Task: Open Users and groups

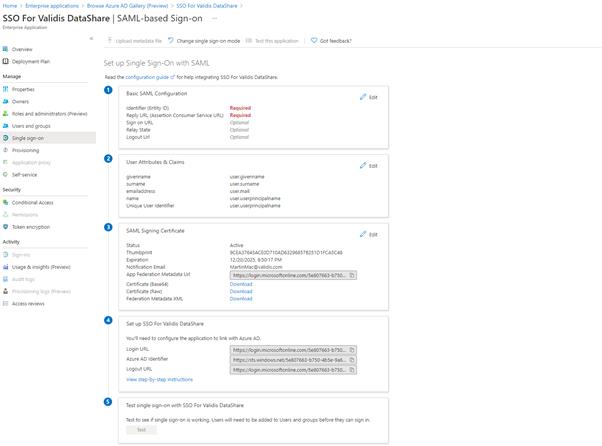Action: coord(31,126)
